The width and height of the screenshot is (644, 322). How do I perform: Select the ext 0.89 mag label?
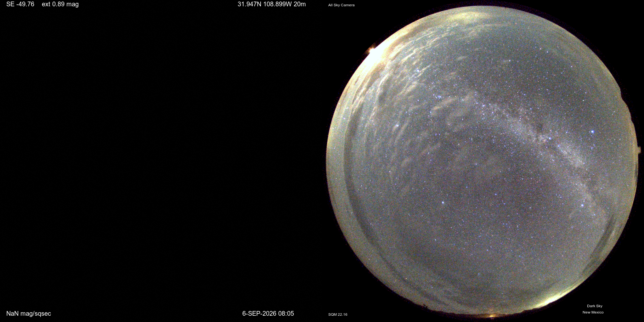[60, 4]
